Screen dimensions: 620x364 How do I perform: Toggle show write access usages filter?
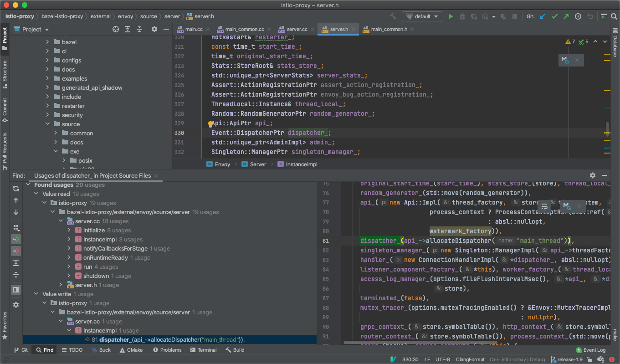[x=16, y=251]
